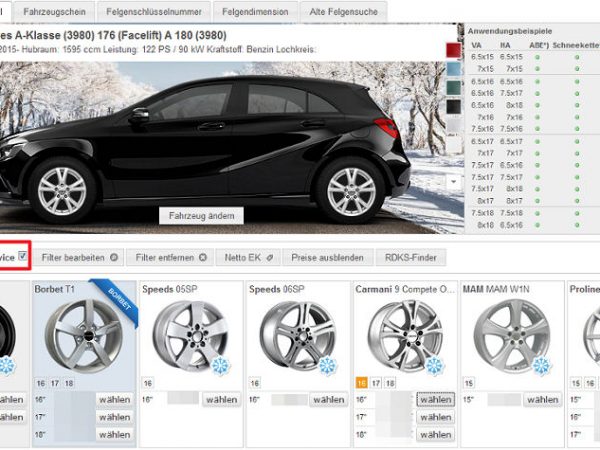Click the Fahrzeug ändern button
600x450 pixels.
(x=201, y=216)
